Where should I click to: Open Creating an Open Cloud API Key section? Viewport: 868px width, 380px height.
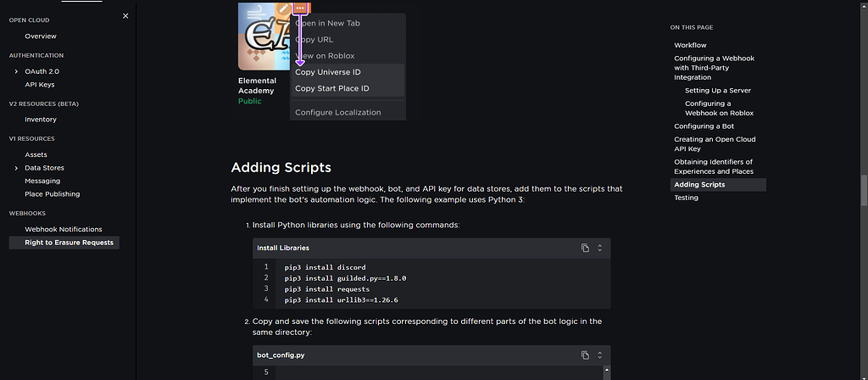pos(715,143)
